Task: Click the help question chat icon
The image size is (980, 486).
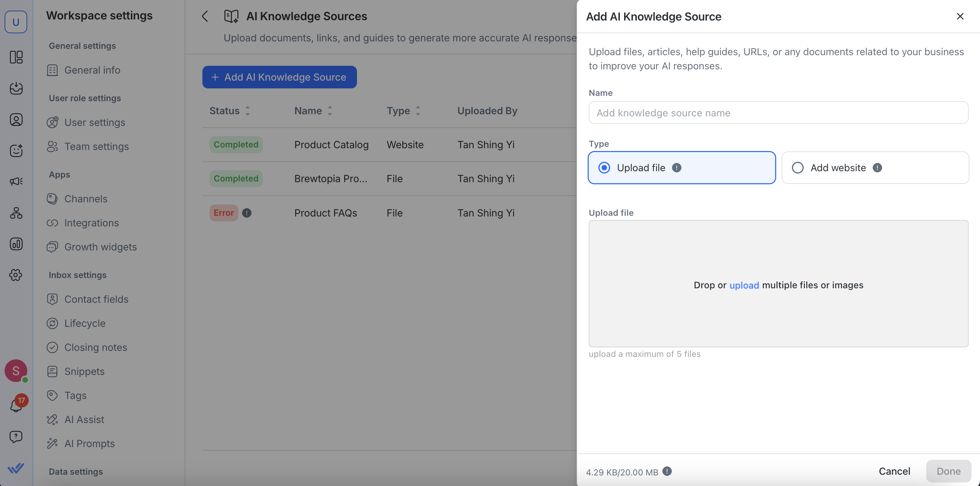Action: [x=16, y=436]
